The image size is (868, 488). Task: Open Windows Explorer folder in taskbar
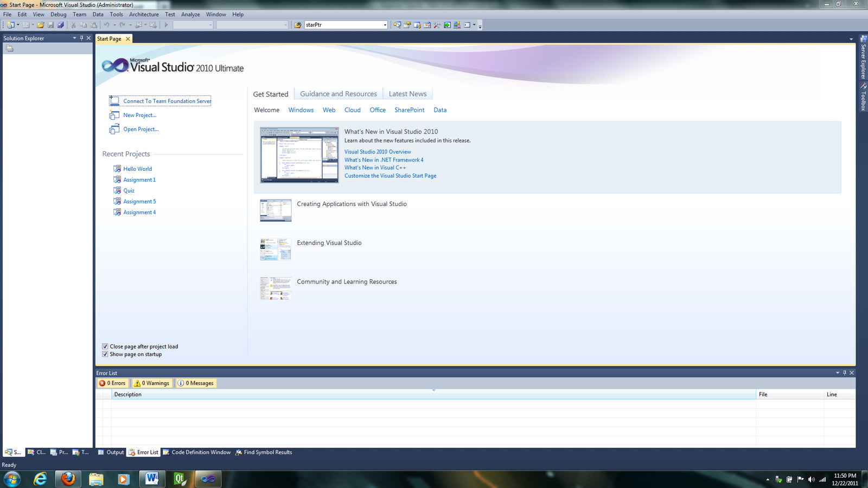click(96, 479)
